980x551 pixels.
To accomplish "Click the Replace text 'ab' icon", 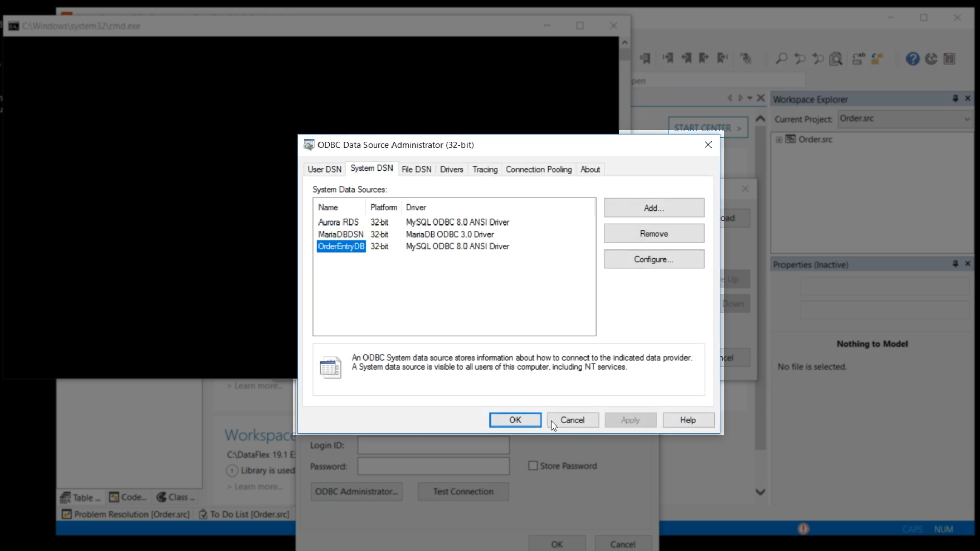I will pos(859,59).
